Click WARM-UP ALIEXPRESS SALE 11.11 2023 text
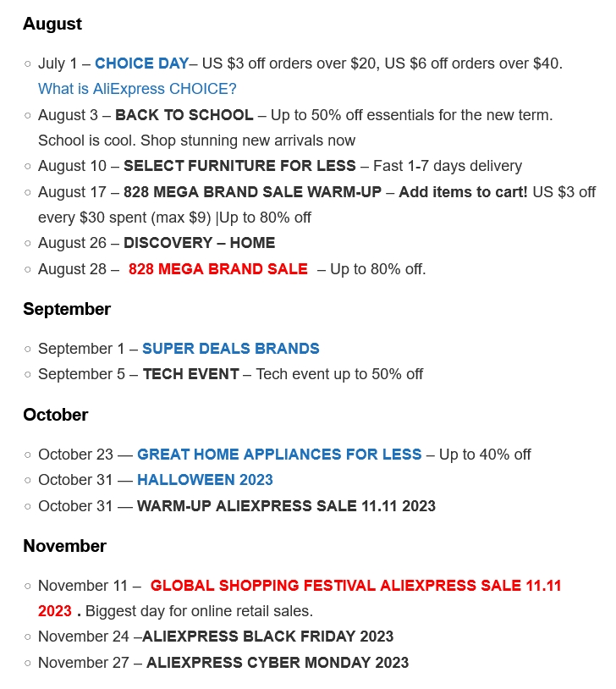616x689 pixels. pos(286,506)
